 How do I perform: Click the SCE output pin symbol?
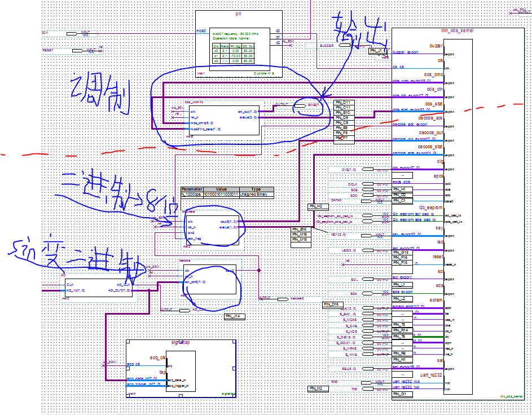[368, 190]
